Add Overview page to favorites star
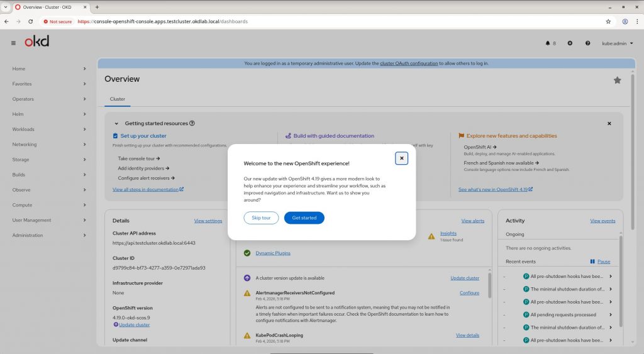The height and width of the screenshot is (354, 644). [617, 80]
